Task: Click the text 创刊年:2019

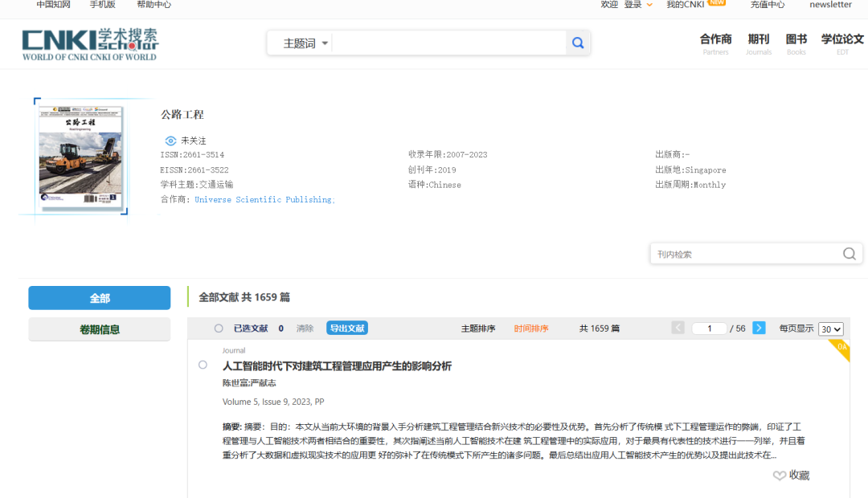Action: (432, 169)
